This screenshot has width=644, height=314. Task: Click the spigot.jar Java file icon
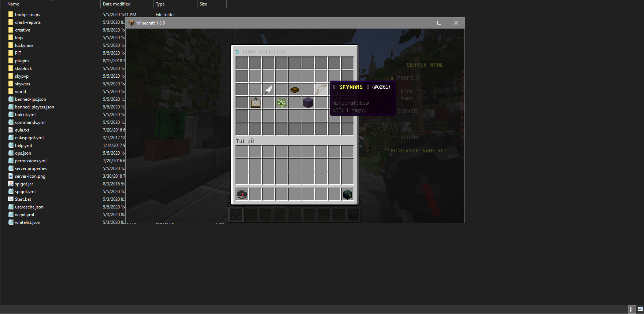pyautogui.click(x=11, y=184)
